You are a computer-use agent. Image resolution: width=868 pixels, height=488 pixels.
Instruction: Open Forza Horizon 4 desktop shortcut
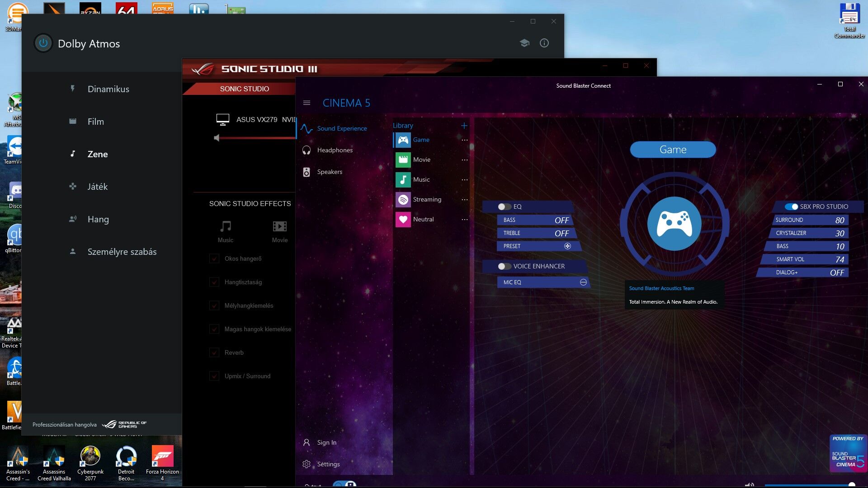click(x=162, y=463)
